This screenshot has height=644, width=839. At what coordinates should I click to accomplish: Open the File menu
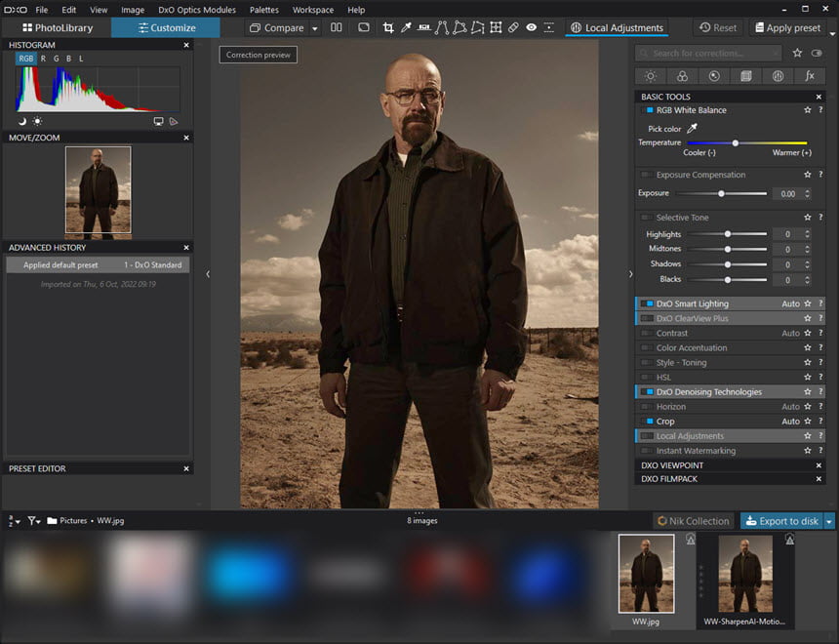point(42,10)
